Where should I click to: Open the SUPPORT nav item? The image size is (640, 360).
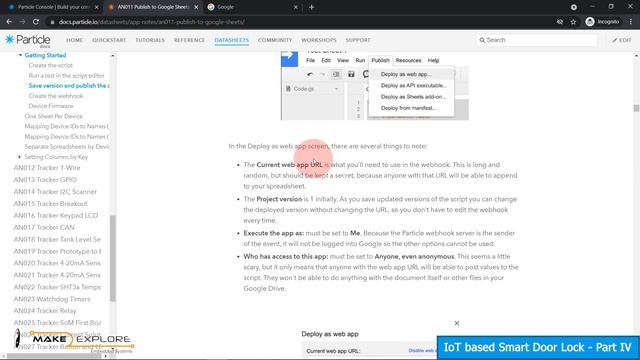tap(358, 40)
